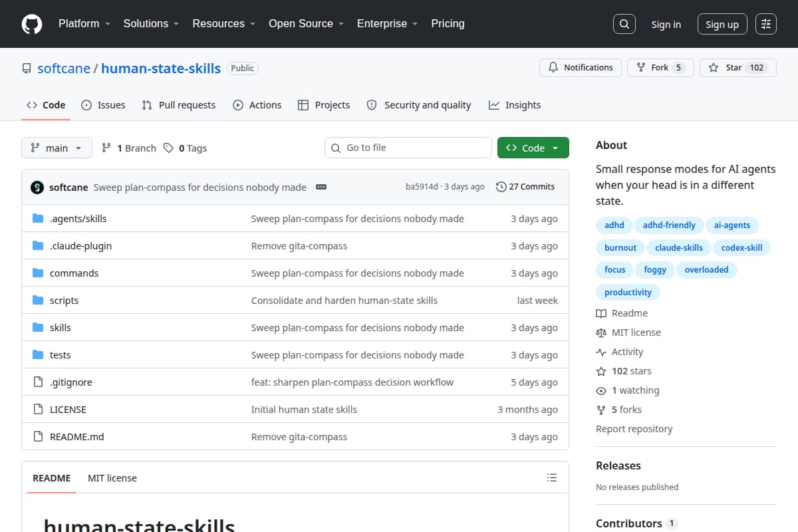Viewport: 798px width, 532px height.
Task: Open the Security and quality tab
Action: [419, 105]
